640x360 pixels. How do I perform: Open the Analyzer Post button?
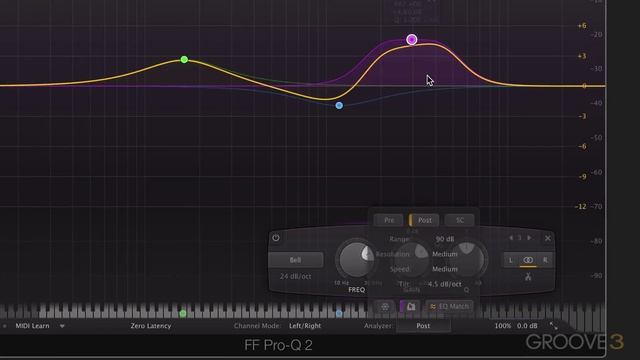pos(423,326)
